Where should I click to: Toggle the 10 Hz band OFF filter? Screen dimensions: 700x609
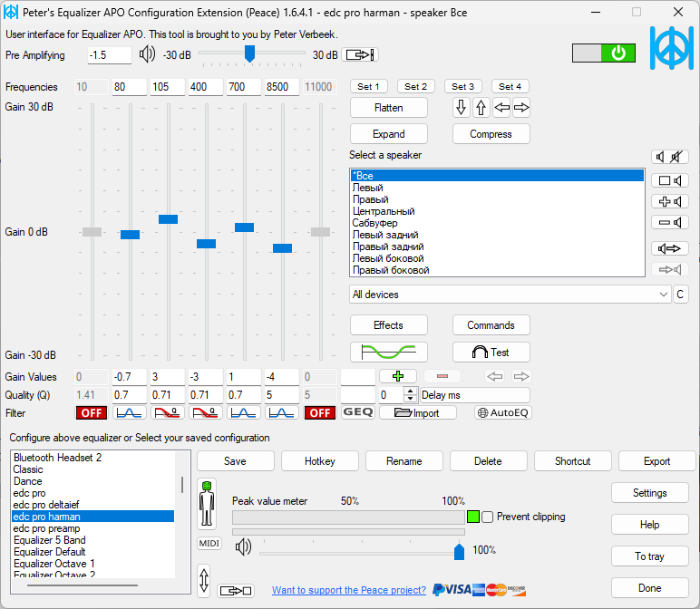(92, 412)
